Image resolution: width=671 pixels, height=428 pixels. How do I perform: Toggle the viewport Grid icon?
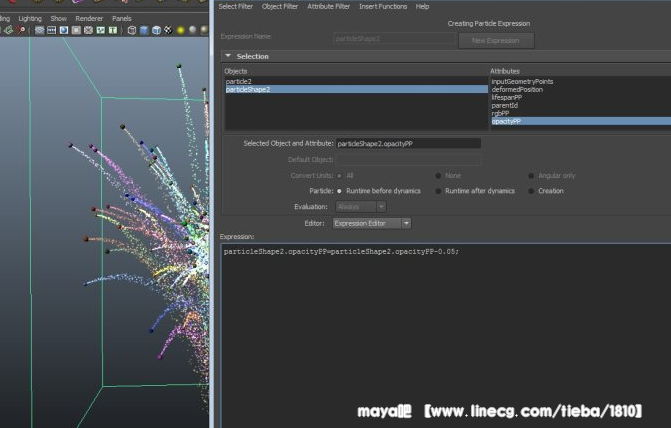pyautogui.click(x=39, y=30)
